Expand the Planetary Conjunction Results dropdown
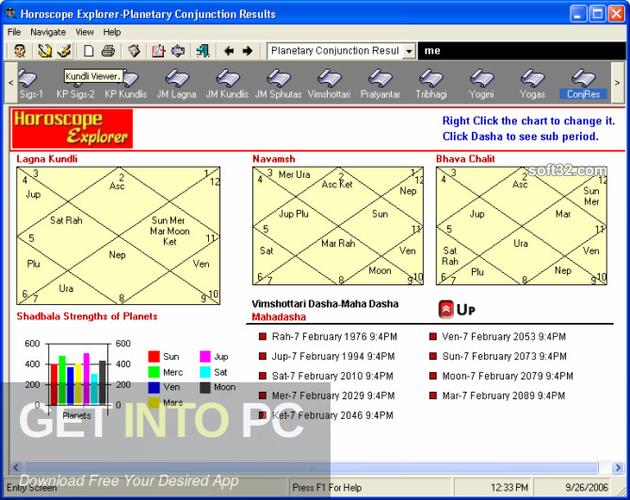 pos(409,51)
